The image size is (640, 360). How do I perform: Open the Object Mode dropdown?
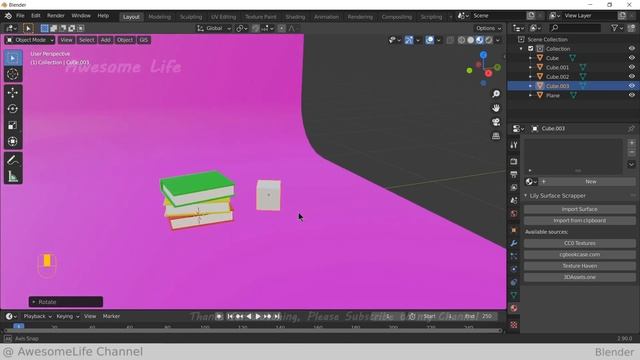tap(29, 40)
